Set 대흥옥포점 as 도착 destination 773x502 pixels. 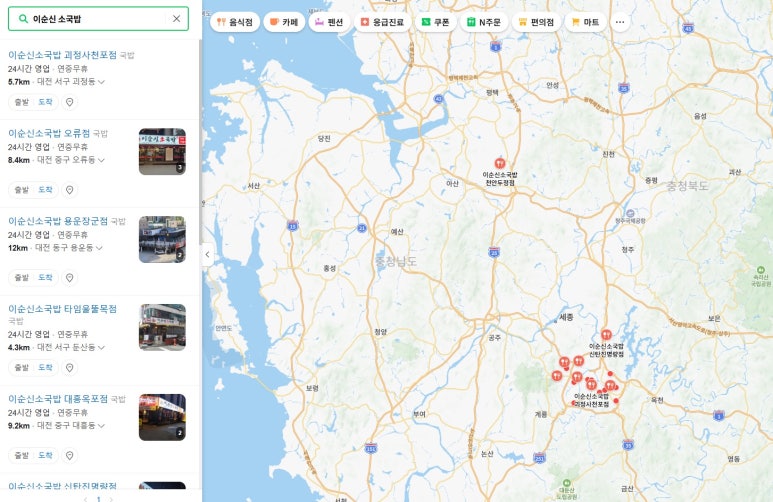45,455
